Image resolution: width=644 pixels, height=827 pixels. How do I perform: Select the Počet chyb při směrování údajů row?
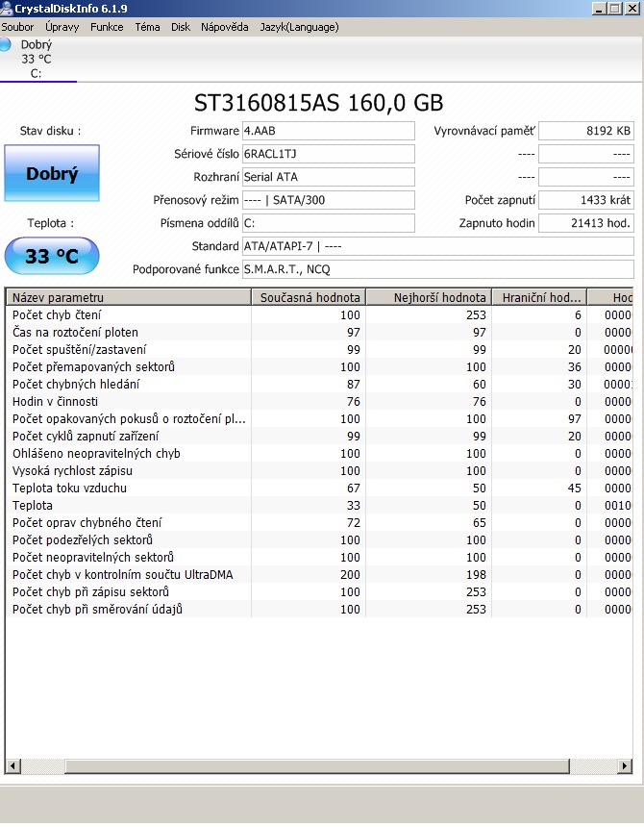click(319, 609)
